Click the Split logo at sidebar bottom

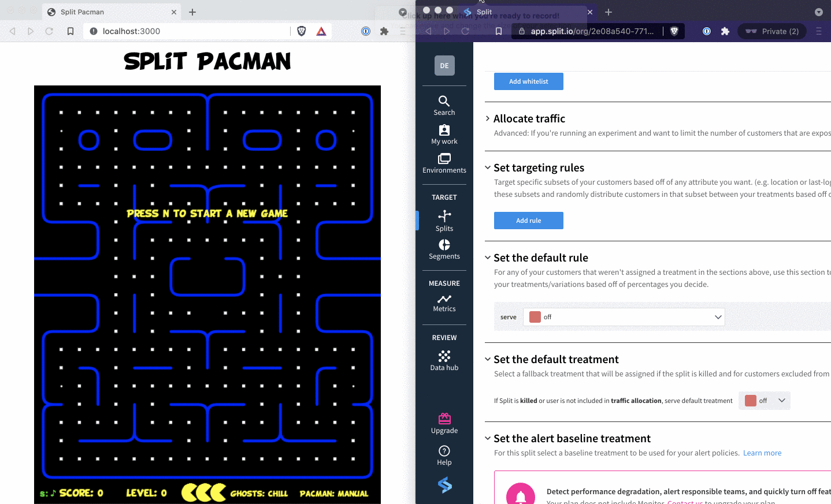click(x=444, y=485)
